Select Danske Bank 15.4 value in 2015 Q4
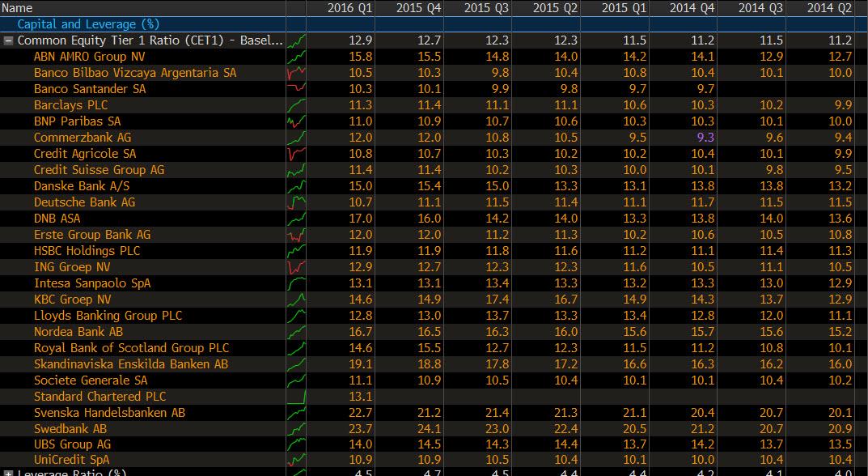 [x=430, y=185]
